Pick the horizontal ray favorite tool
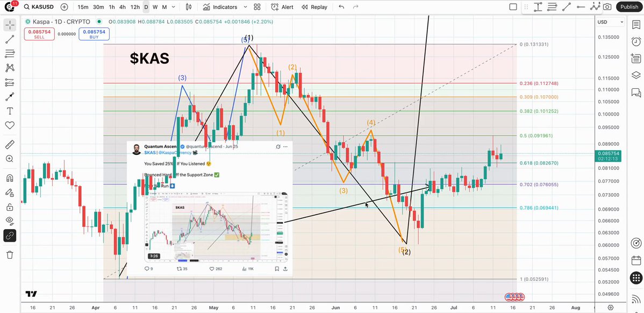Viewport: 644px width, 313px height. tap(581, 7)
